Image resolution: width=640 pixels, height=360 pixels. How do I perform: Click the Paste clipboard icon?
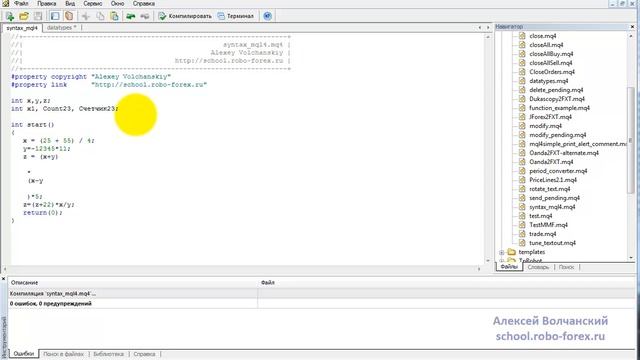tap(115, 16)
